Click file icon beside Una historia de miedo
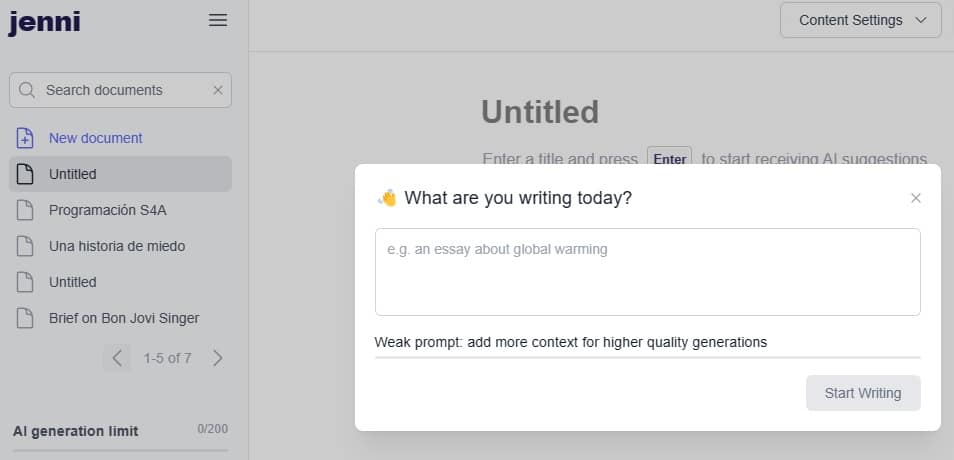This screenshot has height=460, width=954. coord(24,246)
